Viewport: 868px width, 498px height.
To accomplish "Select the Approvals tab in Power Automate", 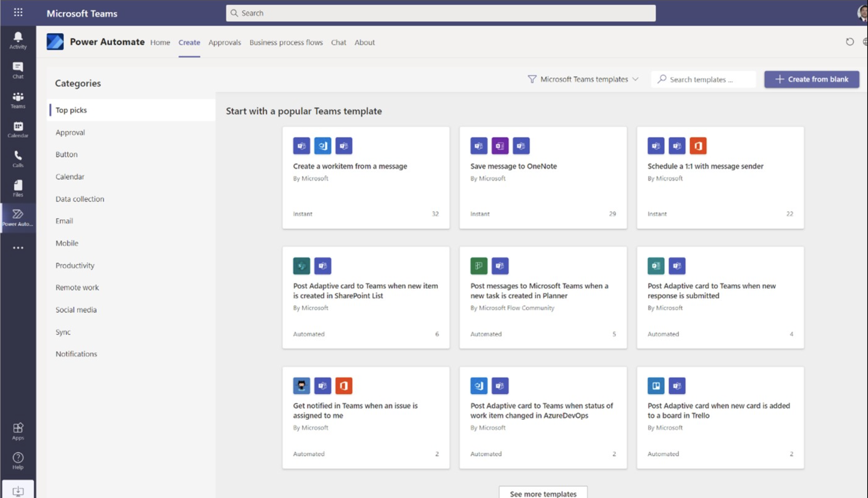I will (x=225, y=42).
